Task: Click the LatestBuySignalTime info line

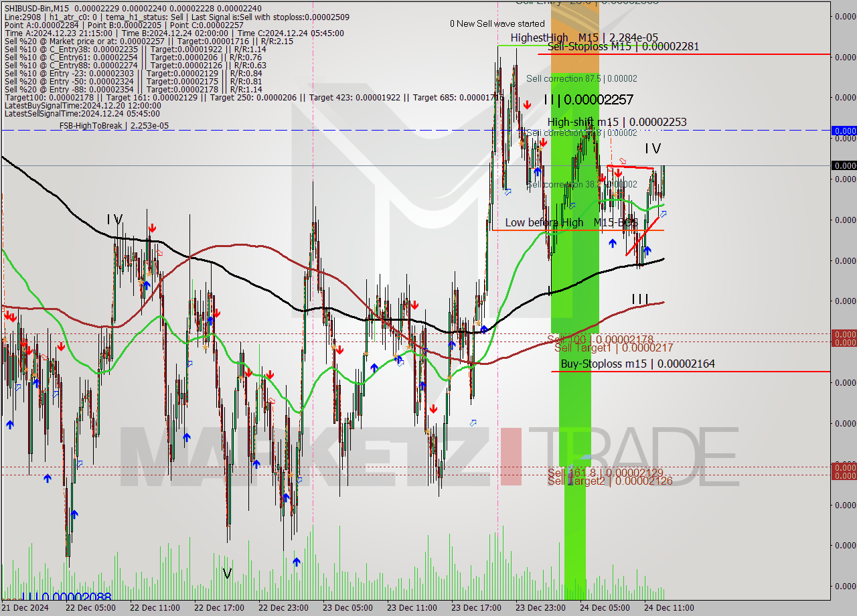Action: 82,105
